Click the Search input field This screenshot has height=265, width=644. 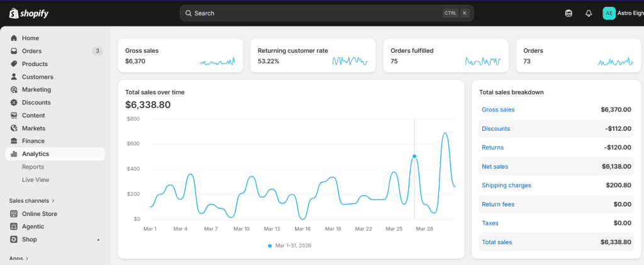coord(326,13)
